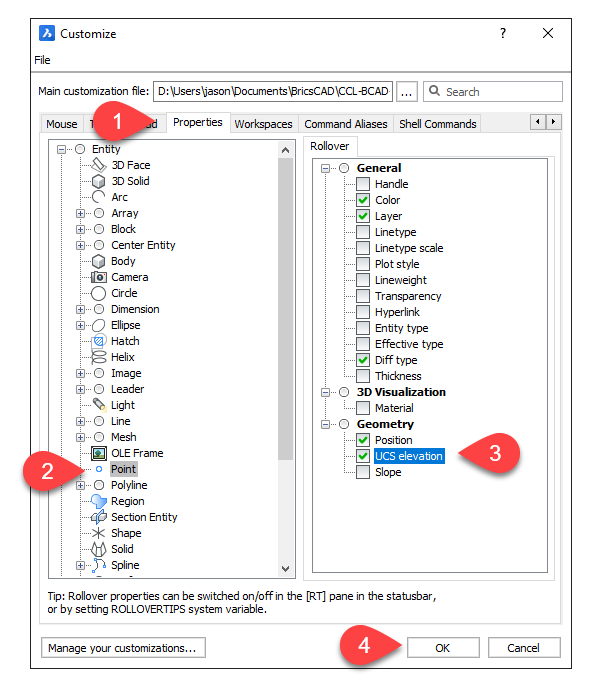
Task: Open the File menu
Action: tap(42, 60)
